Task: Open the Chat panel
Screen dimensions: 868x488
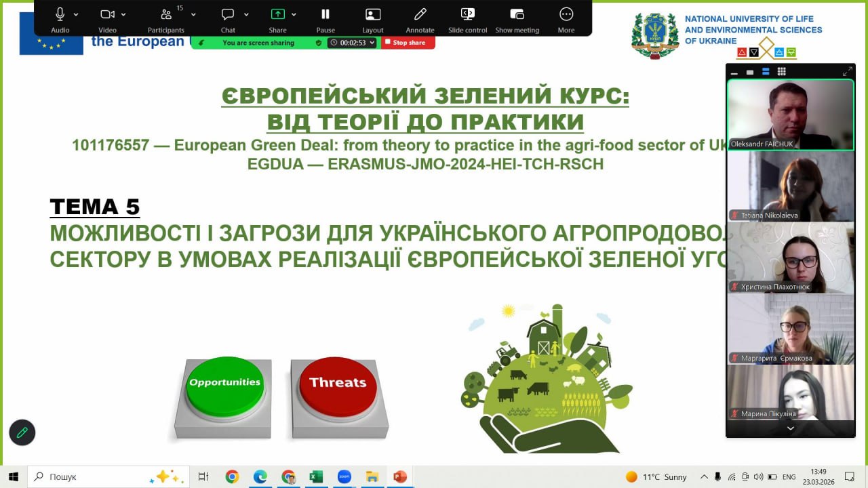Action: (228, 19)
